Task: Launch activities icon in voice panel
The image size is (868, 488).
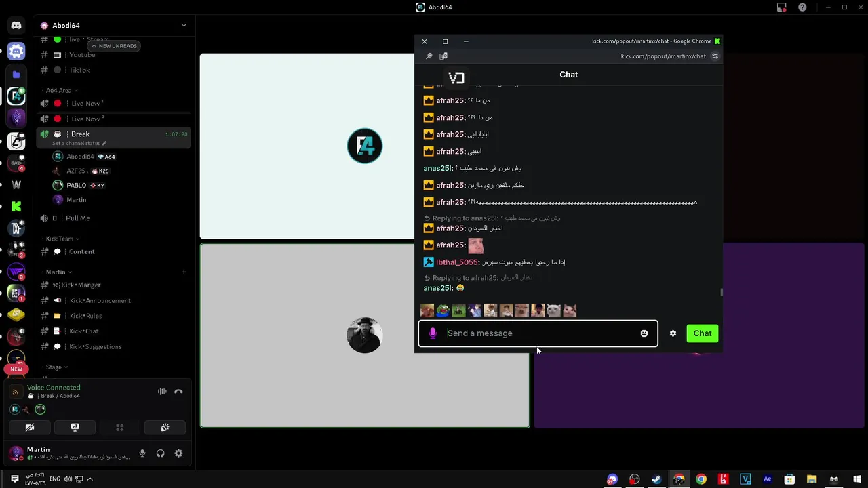Action: (x=119, y=427)
